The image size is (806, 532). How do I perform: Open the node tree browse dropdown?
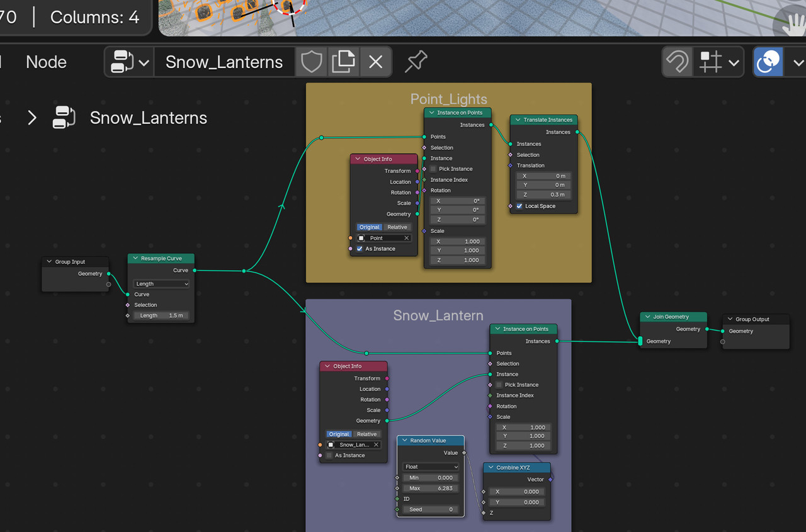coord(130,62)
